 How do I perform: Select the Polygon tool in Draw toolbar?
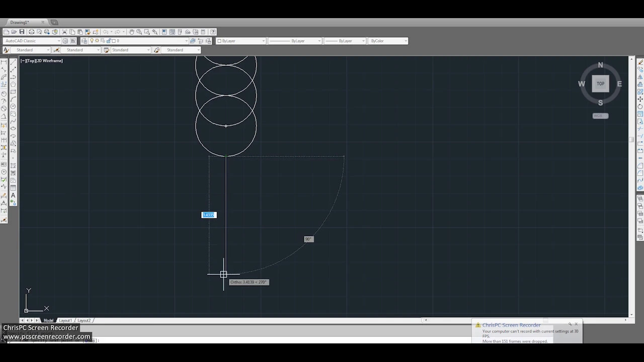tap(13, 84)
